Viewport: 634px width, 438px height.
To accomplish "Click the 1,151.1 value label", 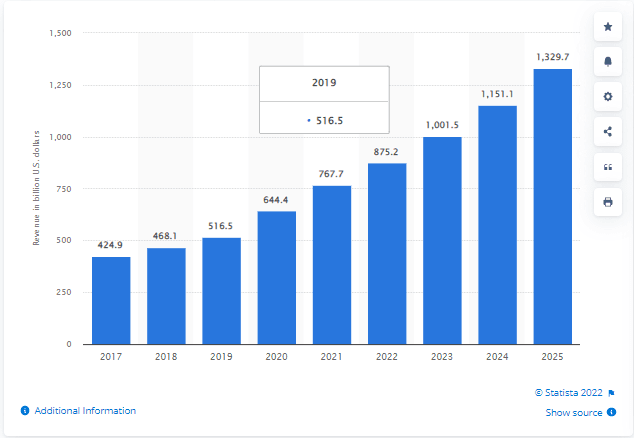I will [497, 94].
